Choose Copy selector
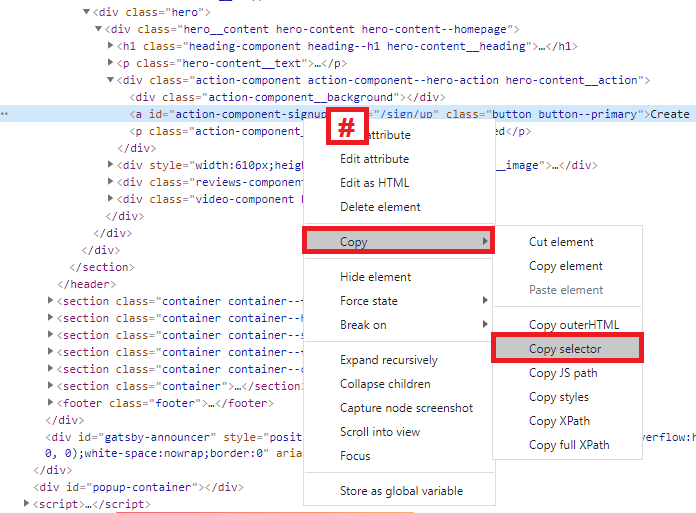Viewport: 696px width, 513px height. (567, 348)
